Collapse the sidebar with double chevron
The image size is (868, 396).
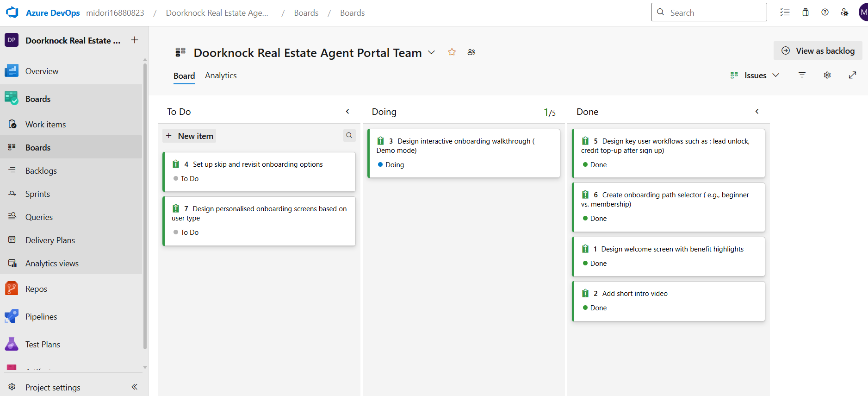135,387
